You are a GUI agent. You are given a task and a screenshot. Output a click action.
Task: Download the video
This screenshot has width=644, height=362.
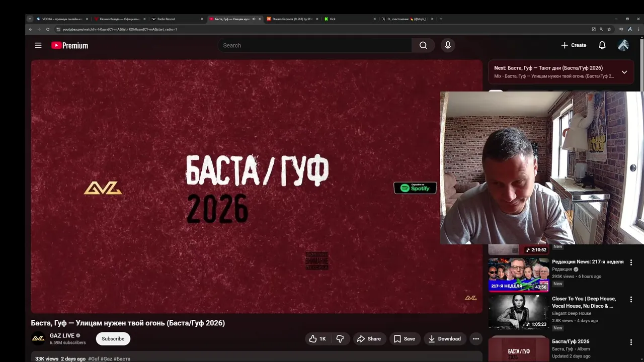pyautogui.click(x=444, y=339)
